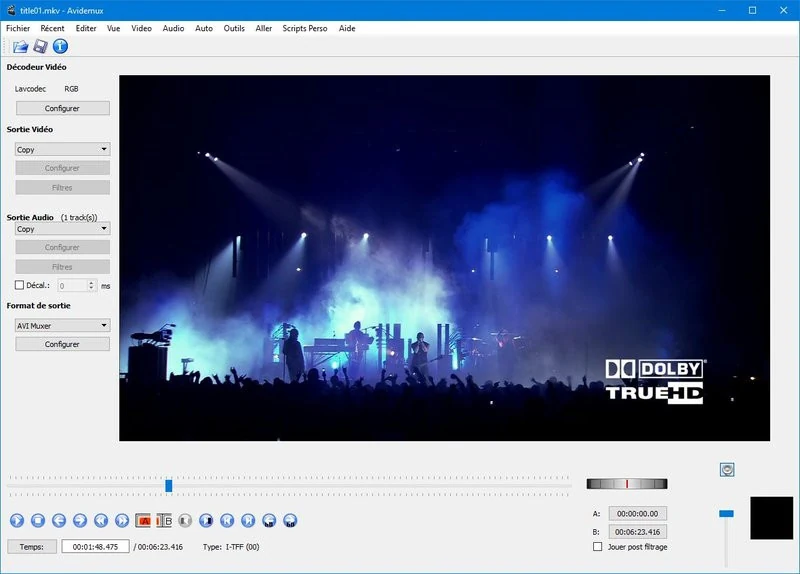Open the Outils menu
The height and width of the screenshot is (574, 800).
pyautogui.click(x=234, y=28)
